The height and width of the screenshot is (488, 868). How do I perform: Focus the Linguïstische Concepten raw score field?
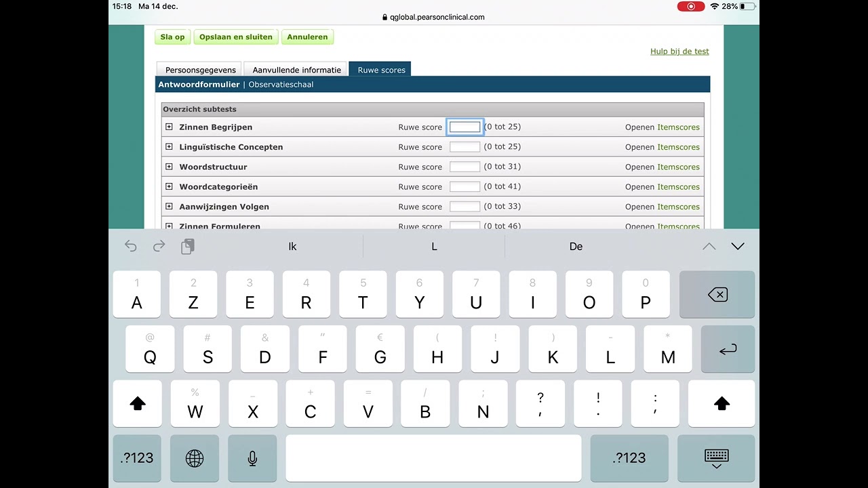[465, 146]
